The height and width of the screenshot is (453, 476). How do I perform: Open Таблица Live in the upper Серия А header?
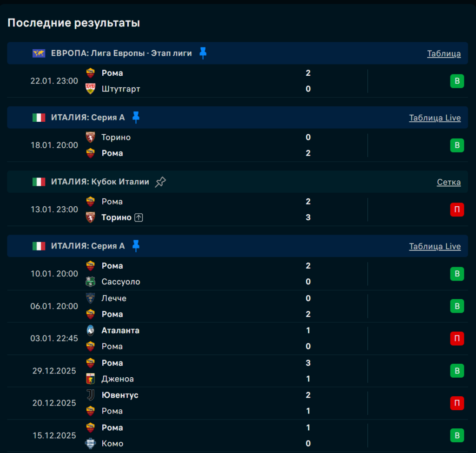435,118
